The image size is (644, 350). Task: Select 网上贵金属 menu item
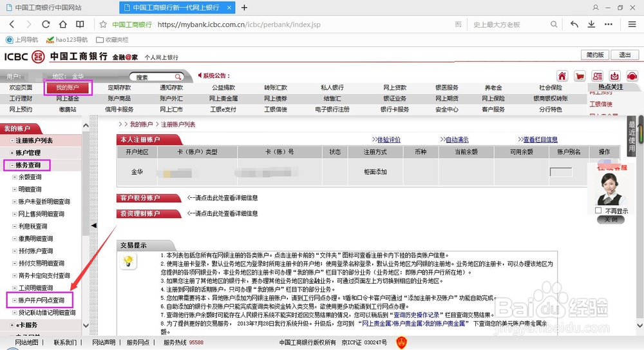(223, 99)
